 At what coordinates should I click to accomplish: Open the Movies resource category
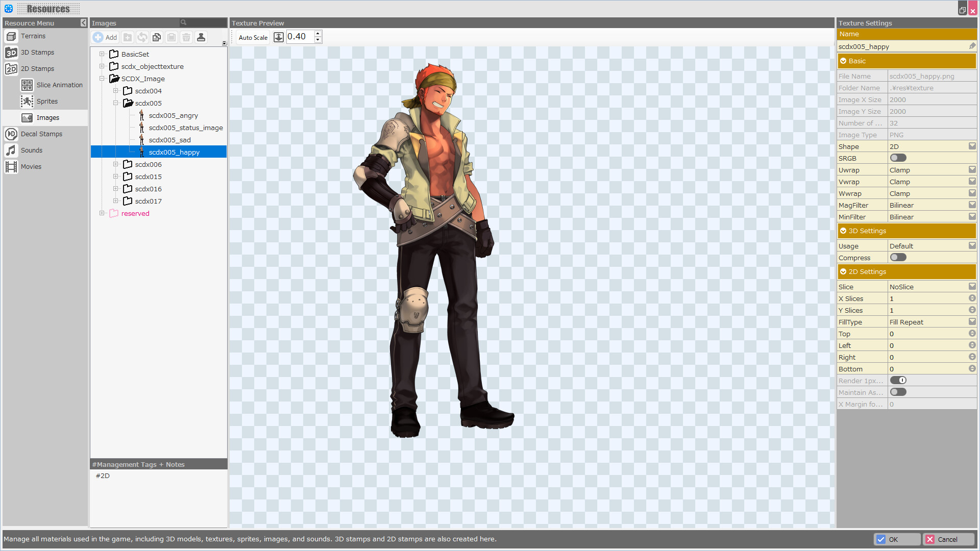pyautogui.click(x=31, y=166)
